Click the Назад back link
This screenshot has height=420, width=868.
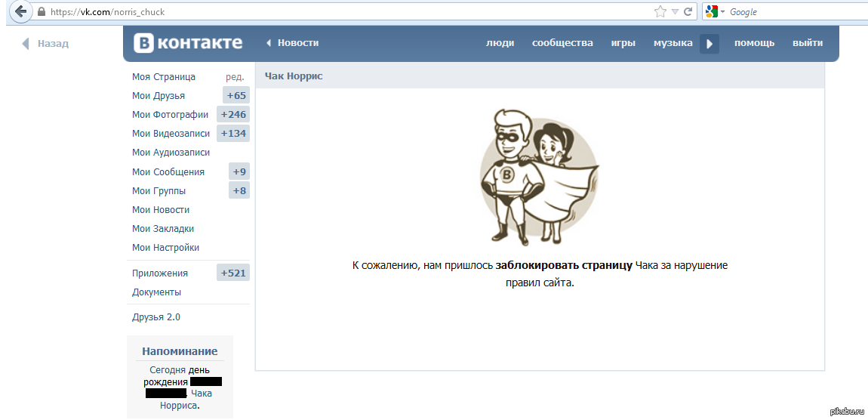46,44
